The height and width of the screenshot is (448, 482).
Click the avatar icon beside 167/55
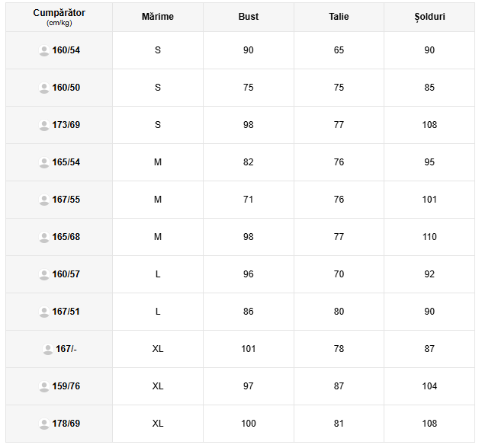[44, 200]
